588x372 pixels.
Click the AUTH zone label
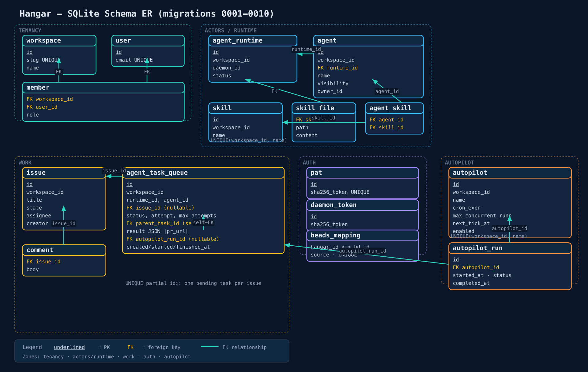[309, 163]
